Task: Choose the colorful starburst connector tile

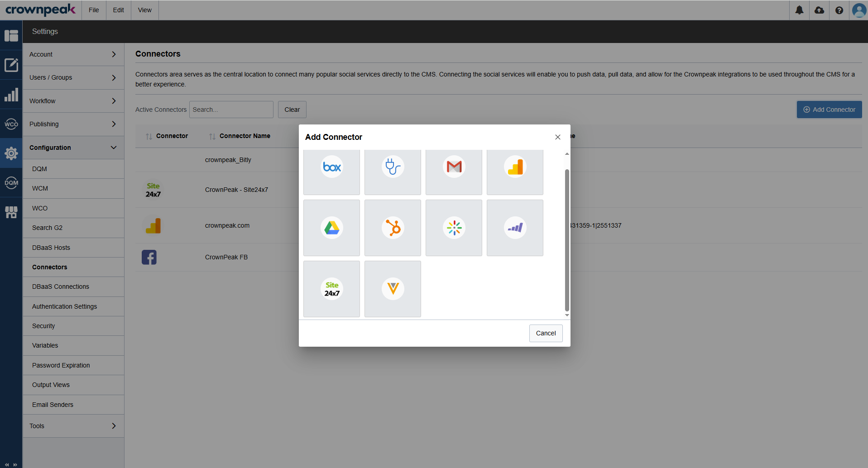Action: tap(454, 228)
